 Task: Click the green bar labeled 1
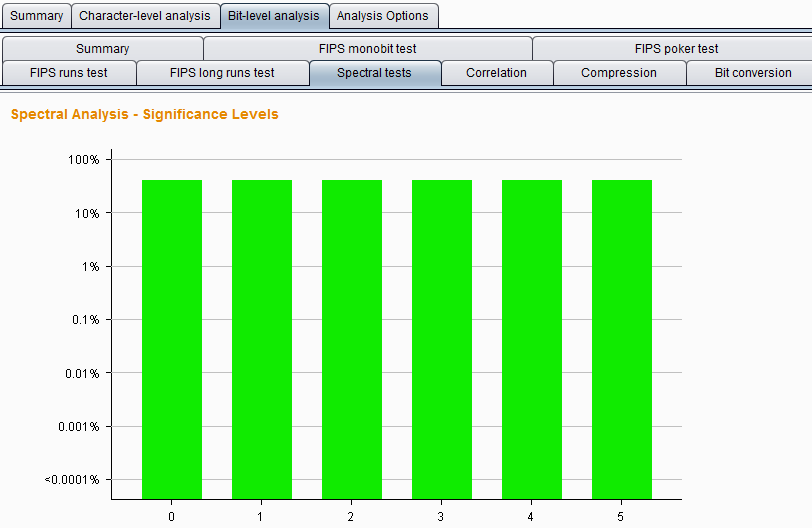pyautogui.click(x=262, y=339)
